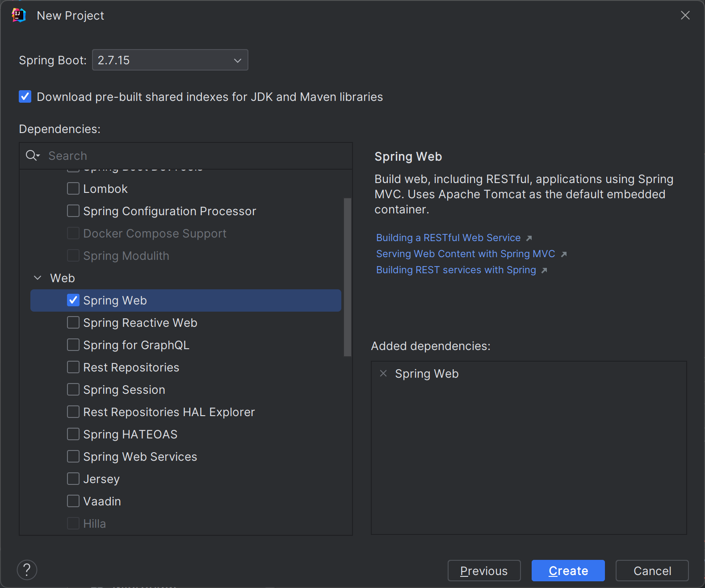Uncheck the Spring Web checkbox

[x=73, y=300]
